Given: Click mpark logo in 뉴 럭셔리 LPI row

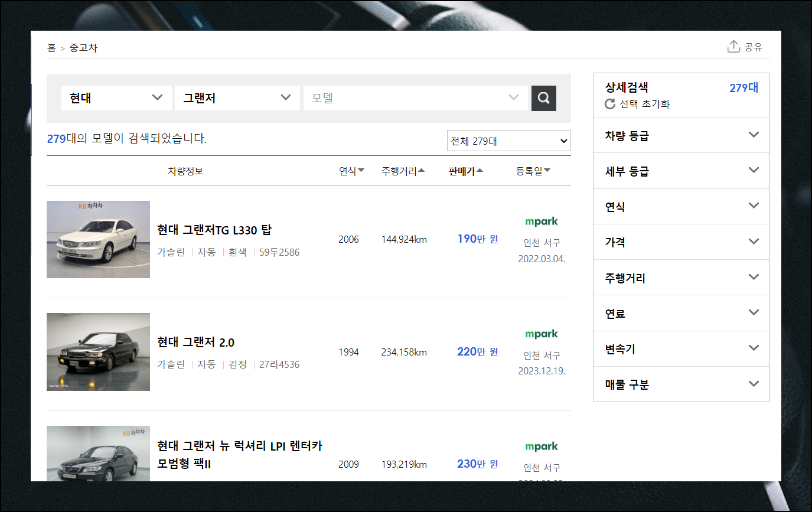Looking at the screenshot, I should click(x=542, y=446).
